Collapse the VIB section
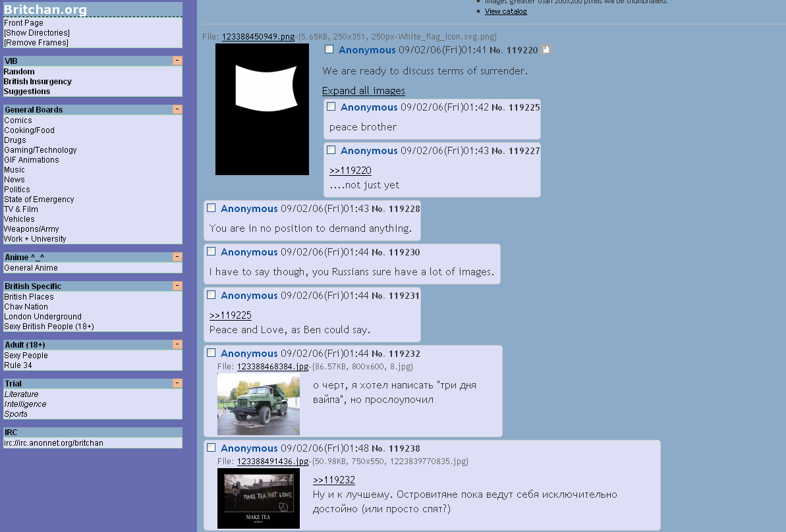Image resolution: width=786 pixels, height=532 pixels. pyautogui.click(x=177, y=60)
